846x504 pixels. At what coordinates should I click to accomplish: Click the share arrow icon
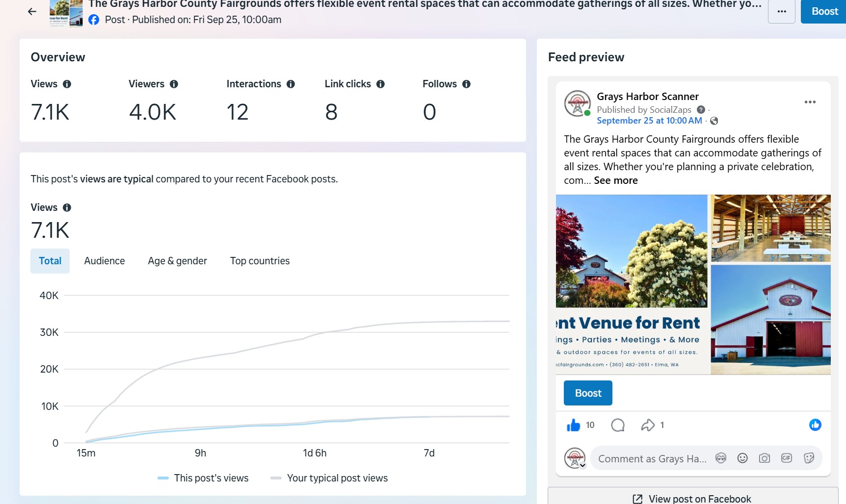coord(648,425)
